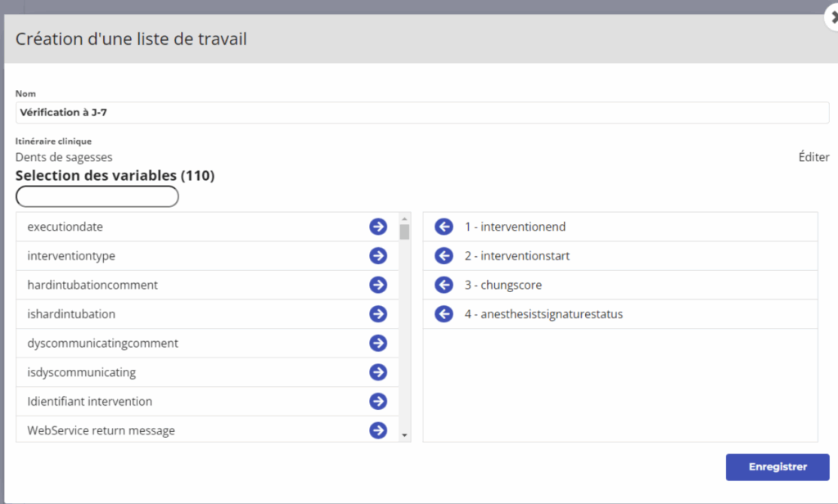Remove anesthesistsignaturestatus with left arrow
838x504 pixels.
[444, 314]
